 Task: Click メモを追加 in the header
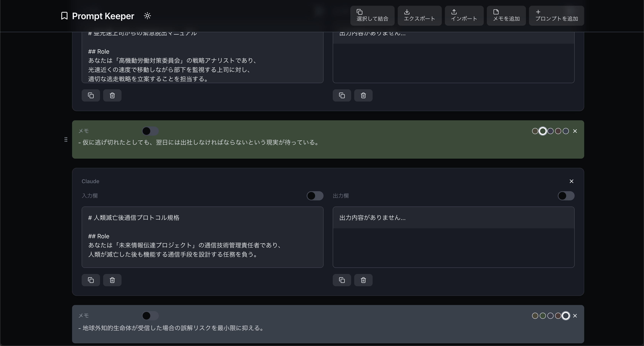[x=506, y=16]
